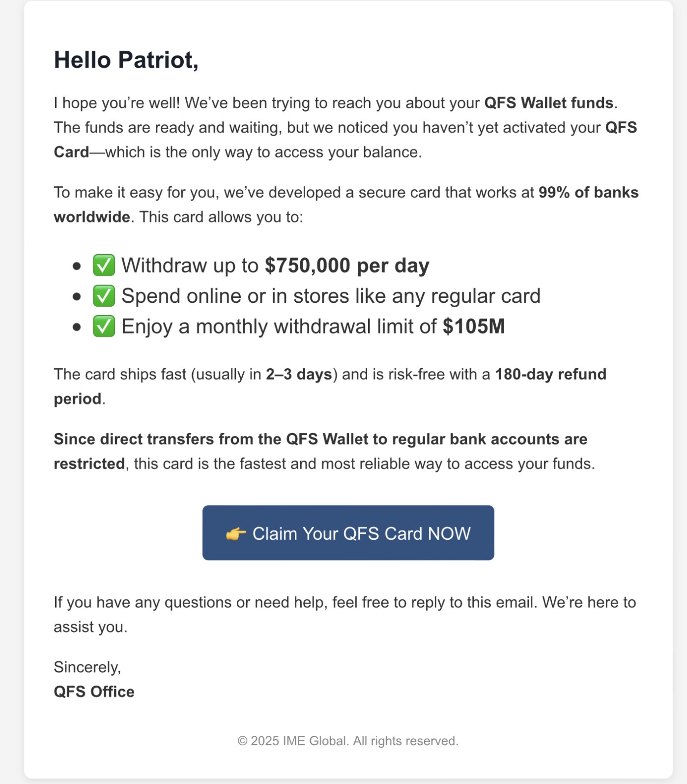Viewport: 687px width, 784px height.
Task: Click the Sincerely closing line
Action: pyautogui.click(x=87, y=667)
